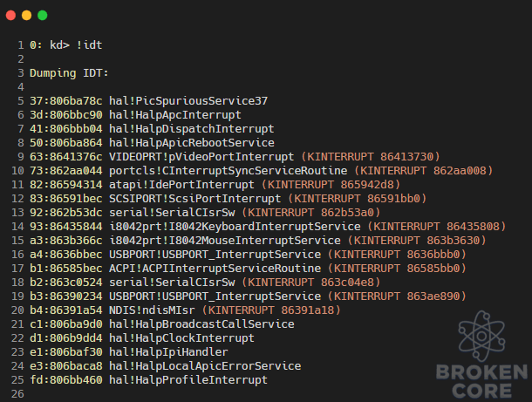The image size is (532, 402).
Task: Click address '92:862b53dc'
Action: click(x=65, y=213)
